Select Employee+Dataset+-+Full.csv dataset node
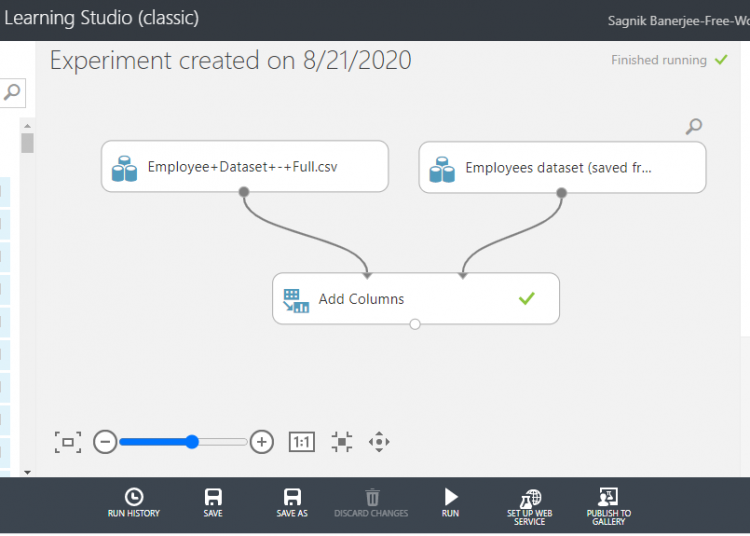 tap(244, 167)
